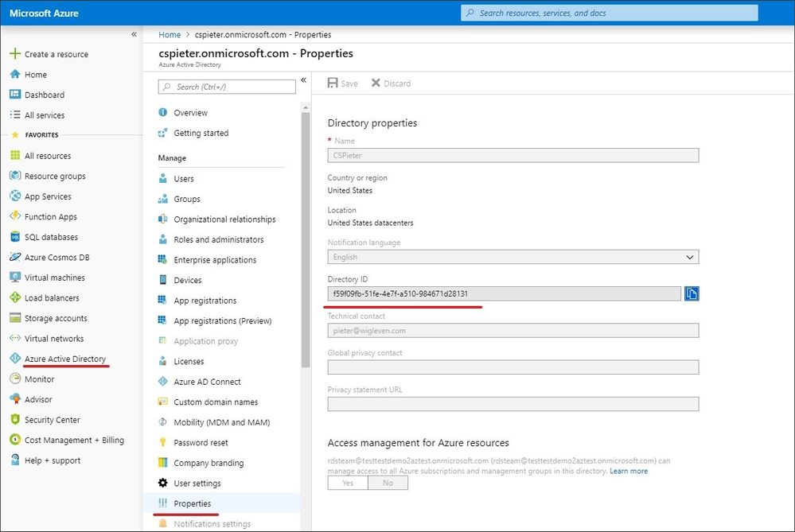The image size is (795, 532).
Task: Open Custom domain names
Action: (x=216, y=402)
